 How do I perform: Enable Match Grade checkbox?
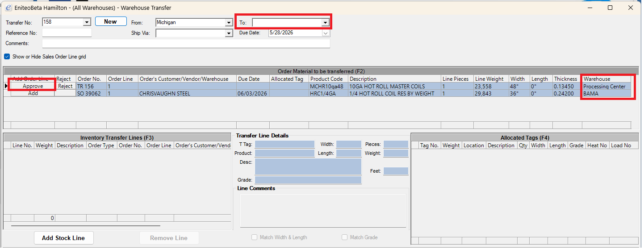click(344, 237)
